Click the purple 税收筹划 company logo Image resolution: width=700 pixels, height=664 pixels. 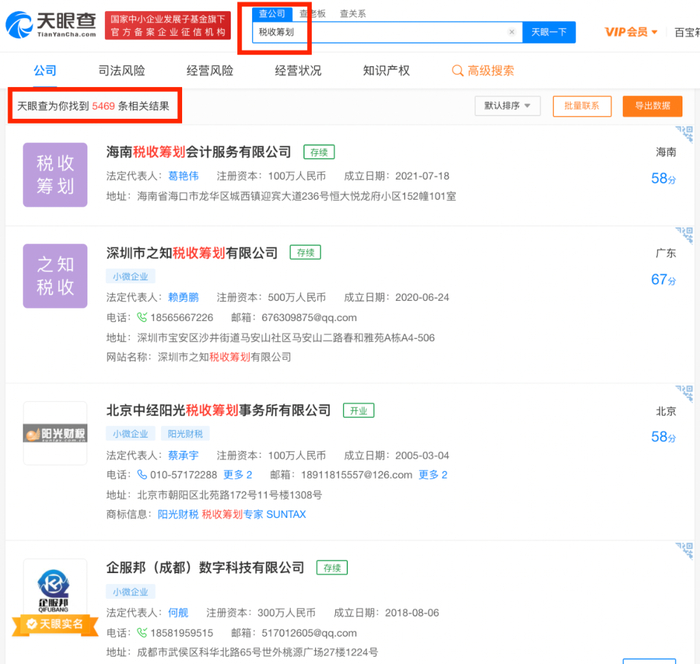pyautogui.click(x=55, y=175)
